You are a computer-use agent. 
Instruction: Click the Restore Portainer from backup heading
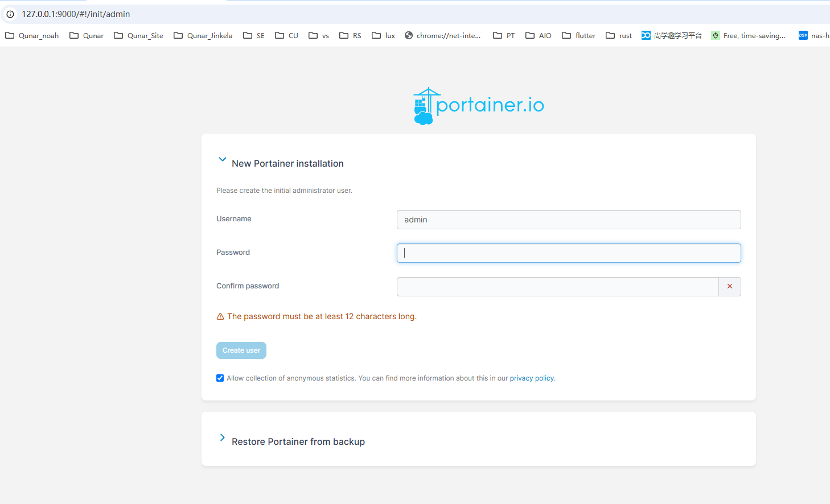(x=298, y=442)
